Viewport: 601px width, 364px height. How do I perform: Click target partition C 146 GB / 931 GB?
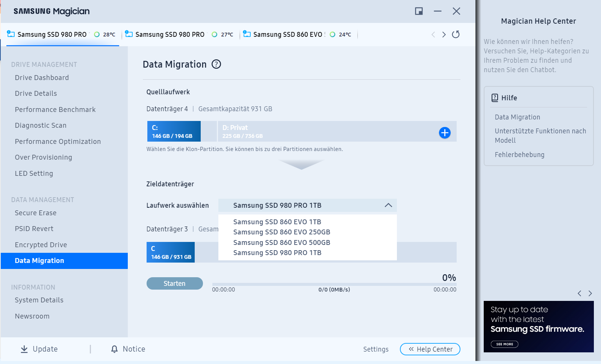tap(171, 252)
